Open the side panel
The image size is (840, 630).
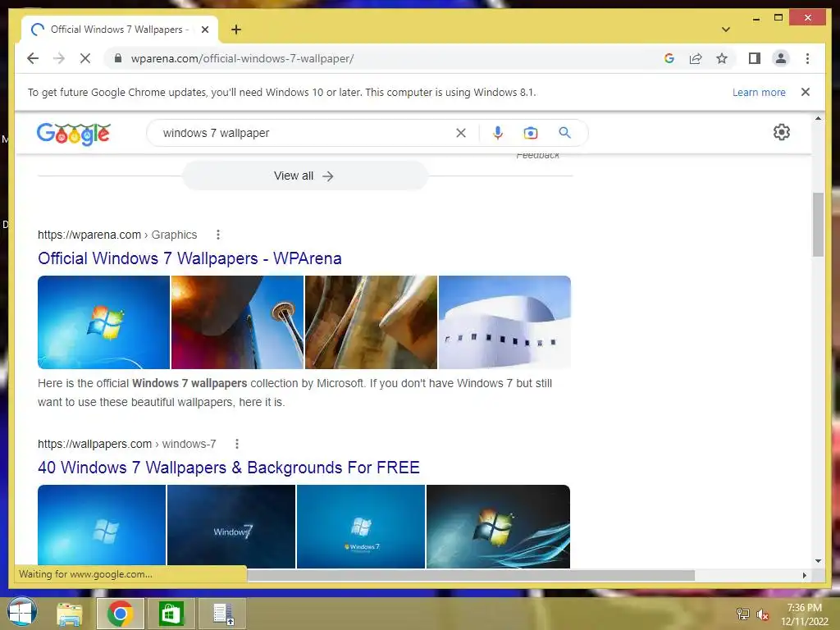coord(755,58)
